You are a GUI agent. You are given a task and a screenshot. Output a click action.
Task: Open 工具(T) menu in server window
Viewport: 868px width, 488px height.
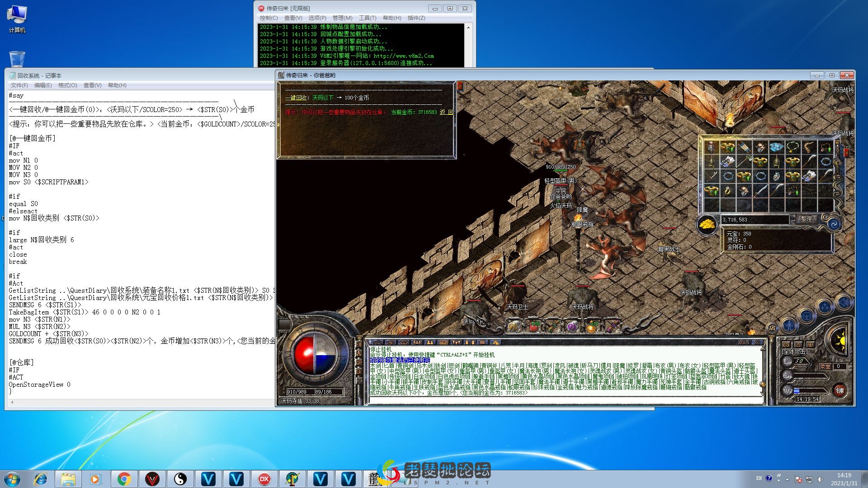click(x=368, y=18)
